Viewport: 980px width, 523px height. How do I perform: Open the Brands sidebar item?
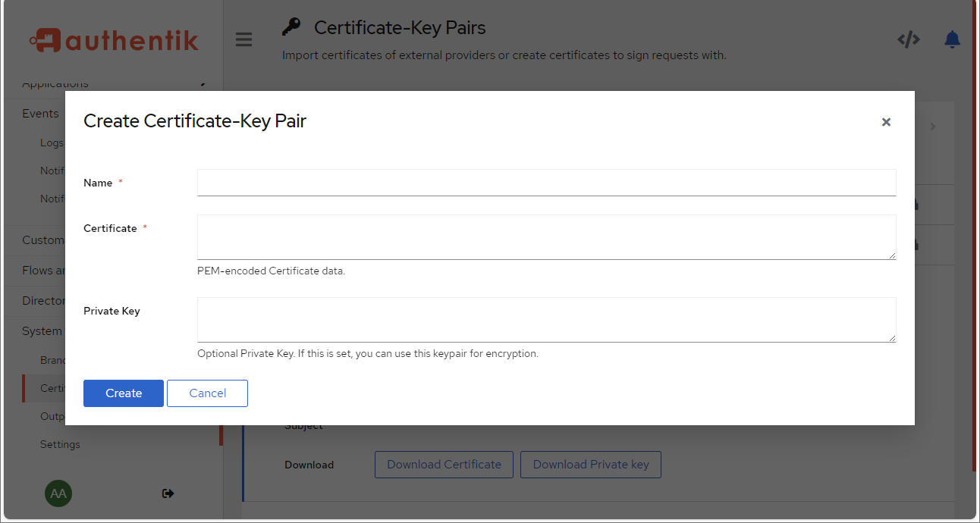(52, 360)
